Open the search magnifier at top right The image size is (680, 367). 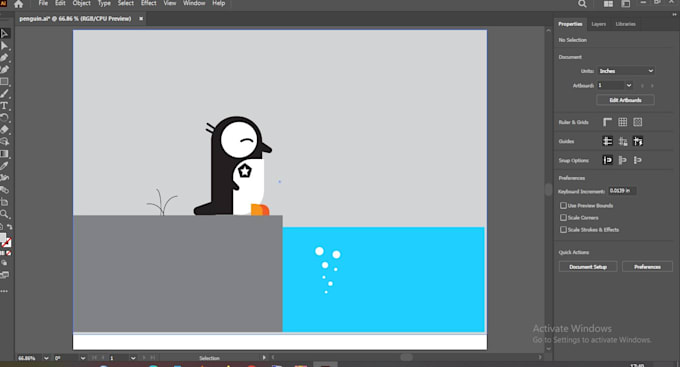point(582,4)
